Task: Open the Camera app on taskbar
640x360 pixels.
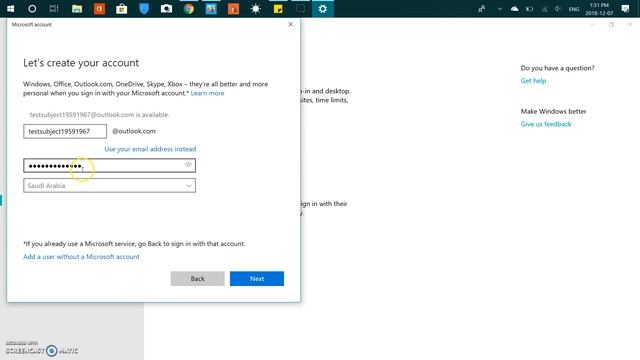Action: 166,9
